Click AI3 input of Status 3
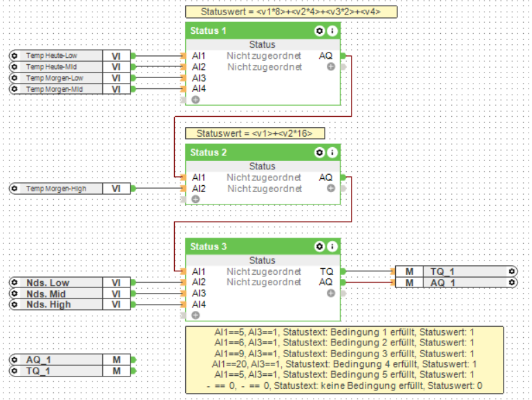Screen dimensions: 532x400 click(198, 293)
